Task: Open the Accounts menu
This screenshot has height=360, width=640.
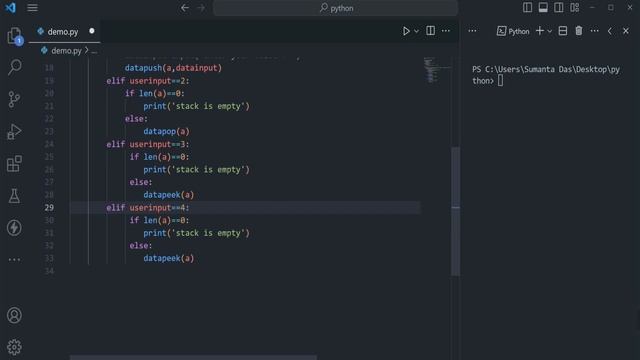Action: (x=14, y=315)
